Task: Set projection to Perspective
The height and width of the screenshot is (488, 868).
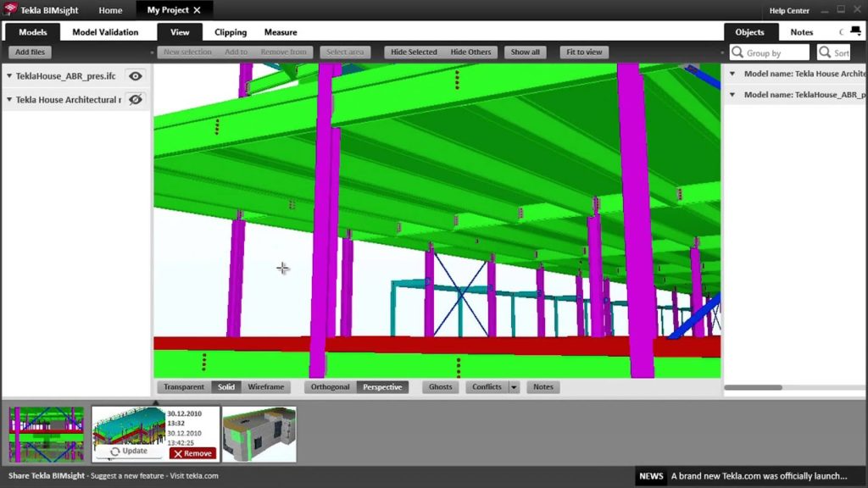Action: [382, 386]
